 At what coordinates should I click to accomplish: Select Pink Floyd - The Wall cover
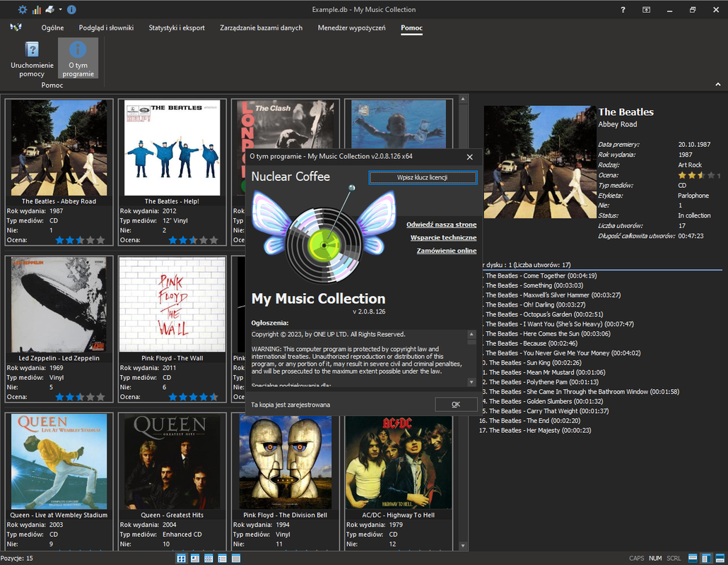pos(172,305)
